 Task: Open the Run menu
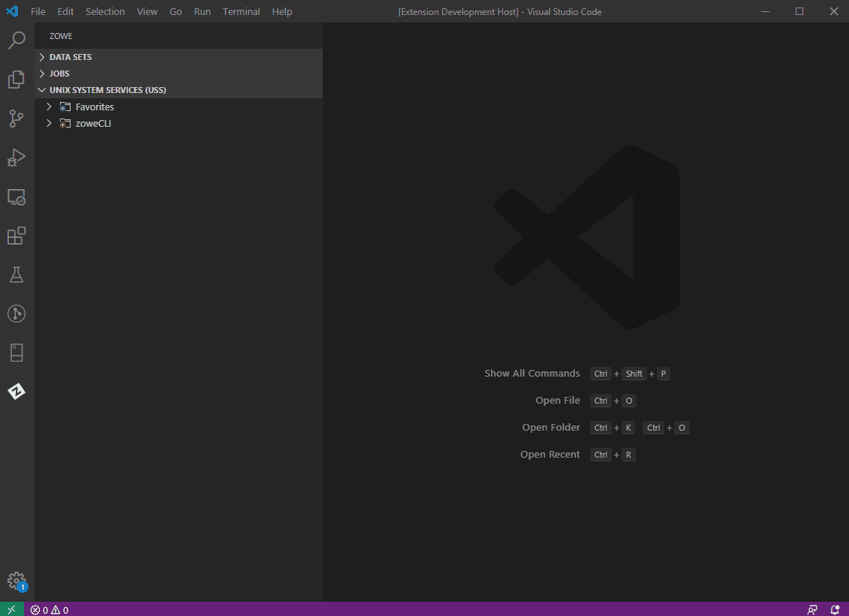tap(203, 11)
